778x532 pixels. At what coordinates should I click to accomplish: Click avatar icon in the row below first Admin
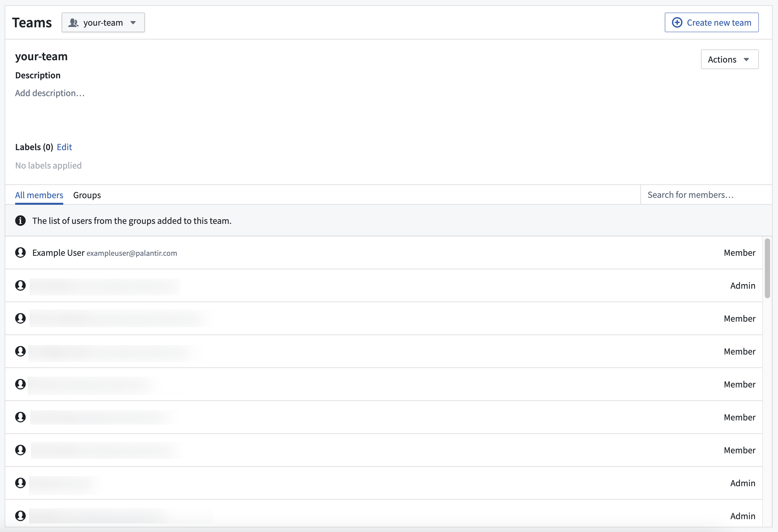[20, 318]
